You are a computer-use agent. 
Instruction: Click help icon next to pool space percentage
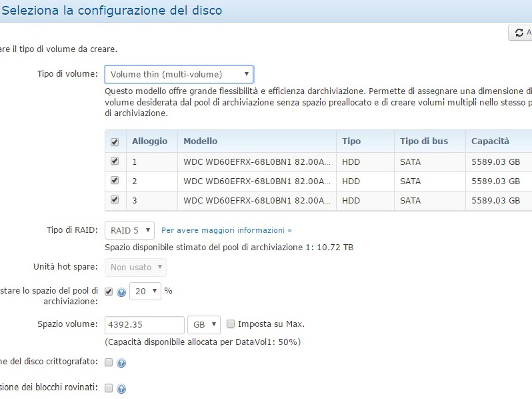[121, 292]
